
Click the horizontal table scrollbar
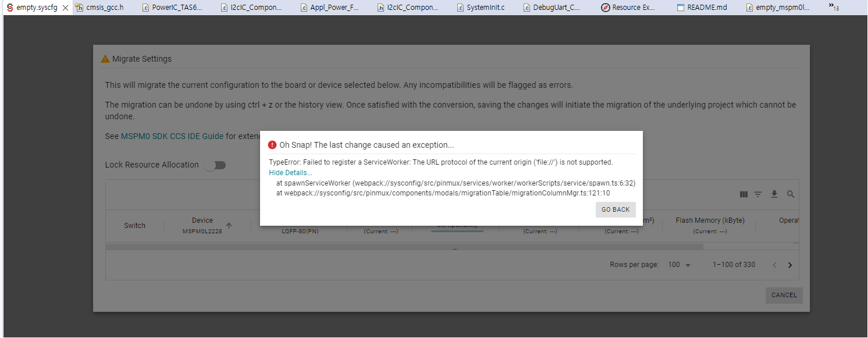(x=404, y=247)
